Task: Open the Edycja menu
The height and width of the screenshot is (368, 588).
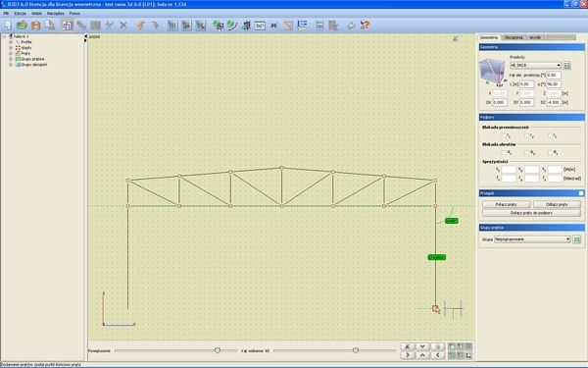Action: [x=20, y=13]
